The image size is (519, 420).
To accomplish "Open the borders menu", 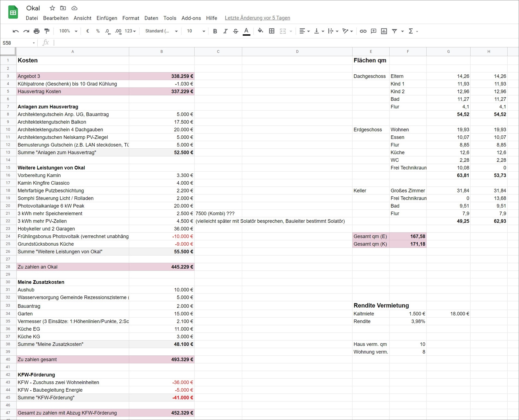I will (x=272, y=31).
